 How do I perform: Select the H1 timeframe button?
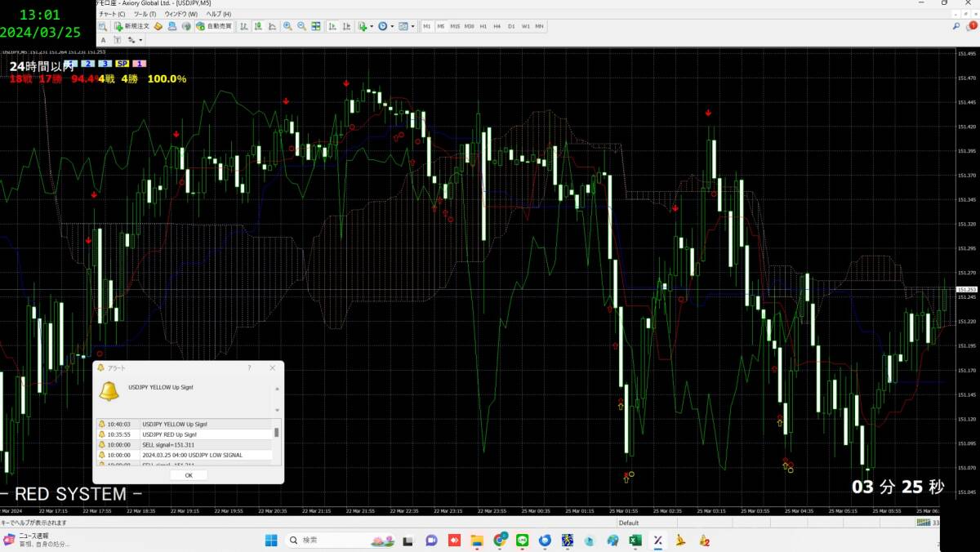[483, 26]
